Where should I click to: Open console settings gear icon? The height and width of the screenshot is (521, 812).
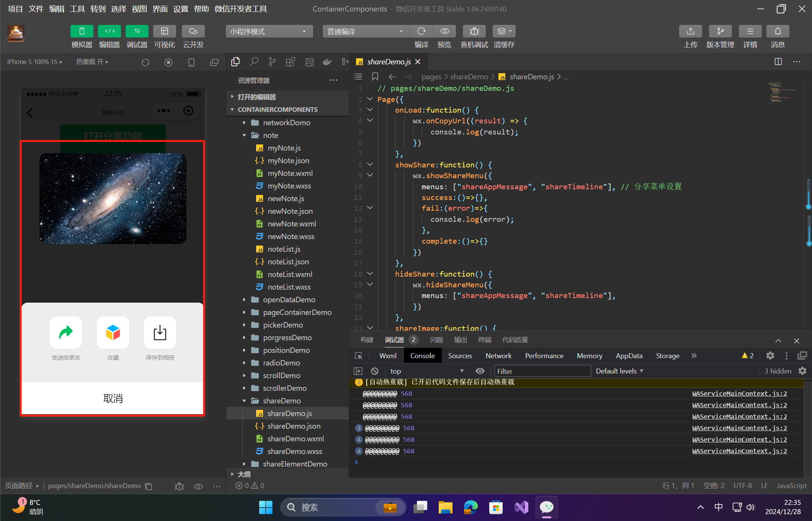(x=802, y=371)
